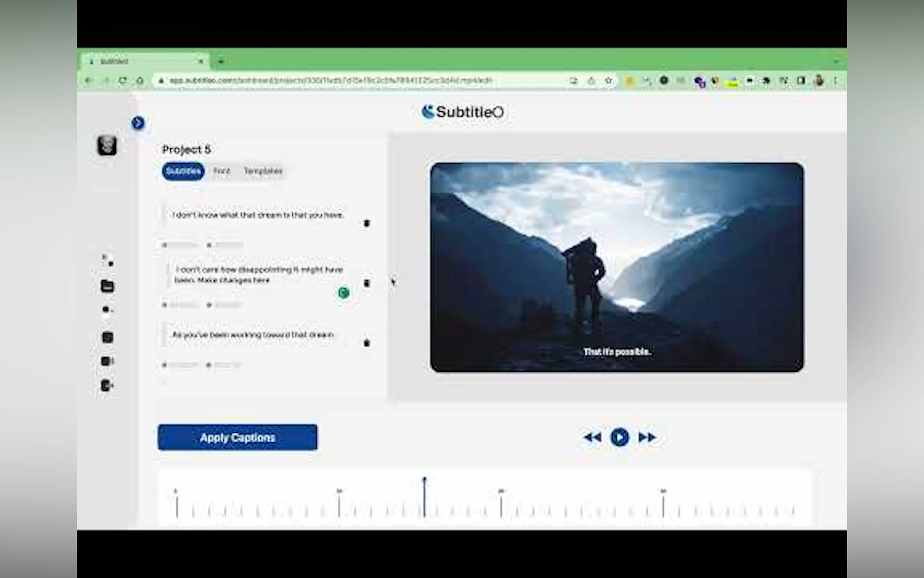This screenshot has height=578, width=924.
Task: Delete the 'As you've been working' subtitle
Action: point(366,343)
